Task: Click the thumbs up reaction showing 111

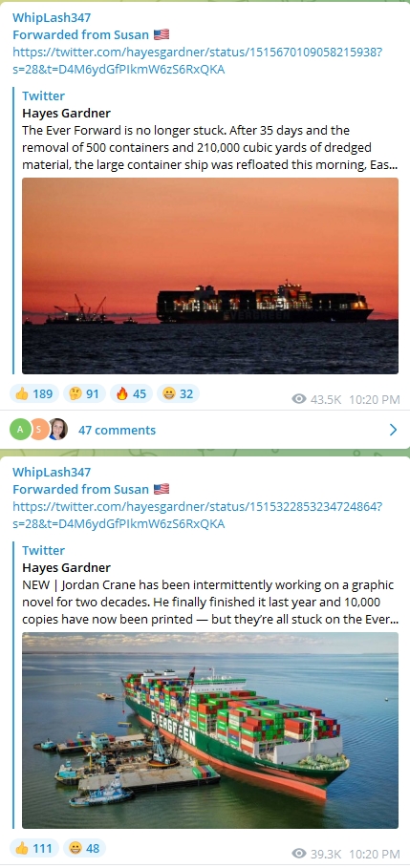Action: click(x=33, y=848)
